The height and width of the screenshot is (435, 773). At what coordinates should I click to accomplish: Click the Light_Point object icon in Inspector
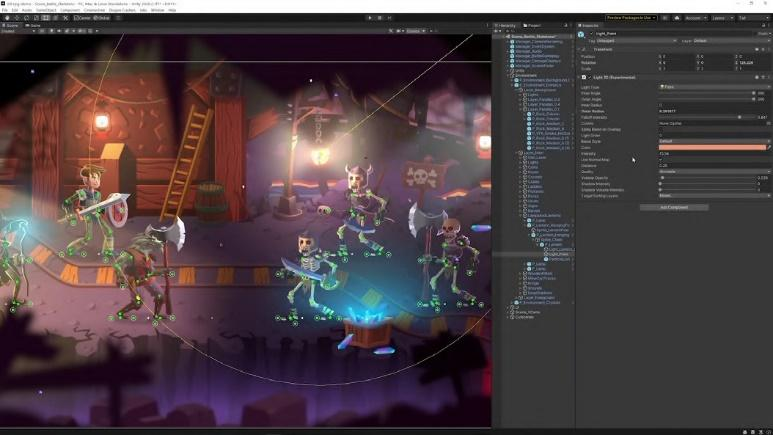point(581,34)
